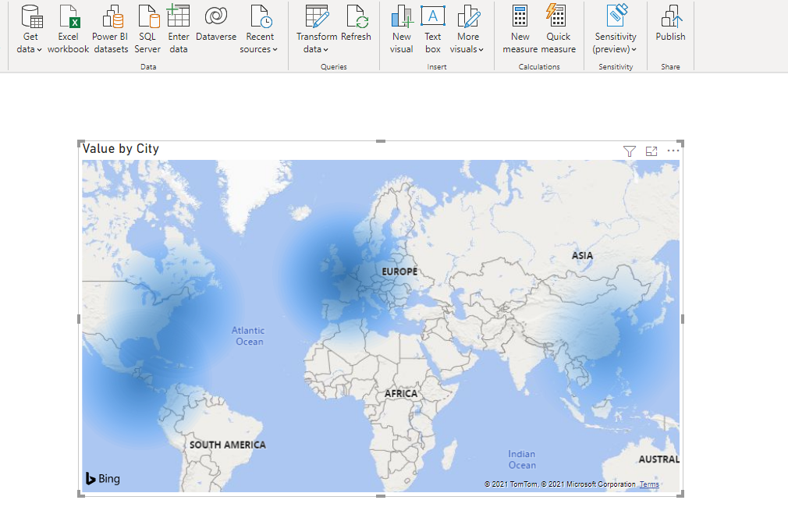Expand the More visuals menu
Screen dimensions: 788x532
[467, 29]
